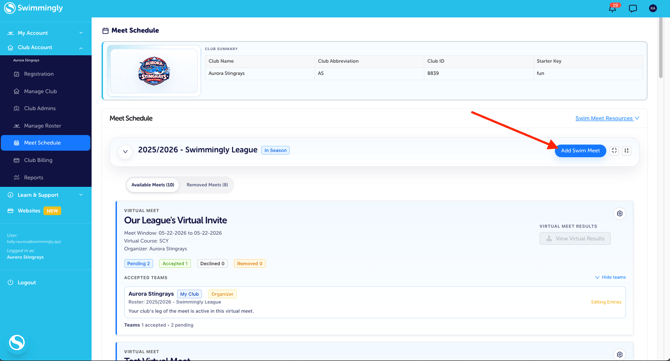
Task: Open the chat messages icon
Action: pos(633,9)
